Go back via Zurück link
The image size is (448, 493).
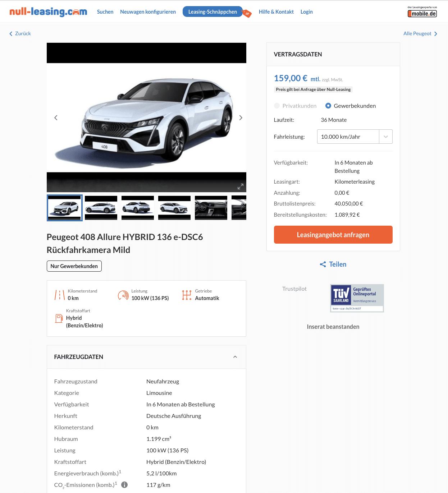point(23,33)
